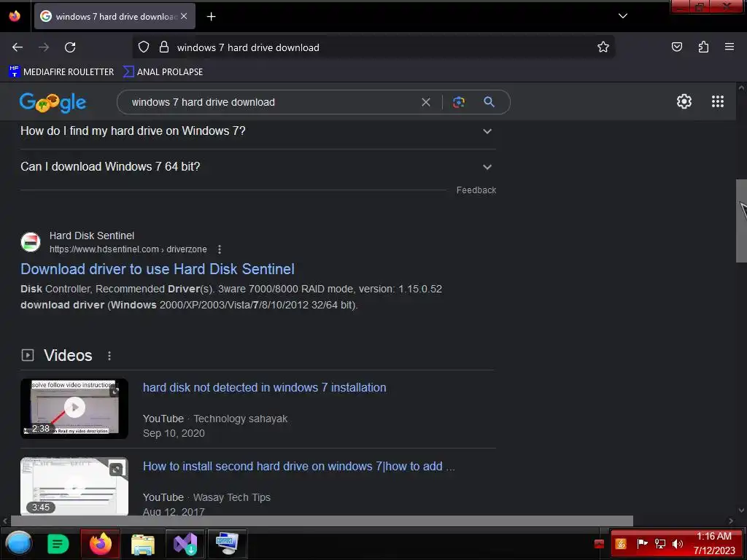Viewport: 747px width, 560px height.
Task: Click the Feedback link
Action: (476, 190)
